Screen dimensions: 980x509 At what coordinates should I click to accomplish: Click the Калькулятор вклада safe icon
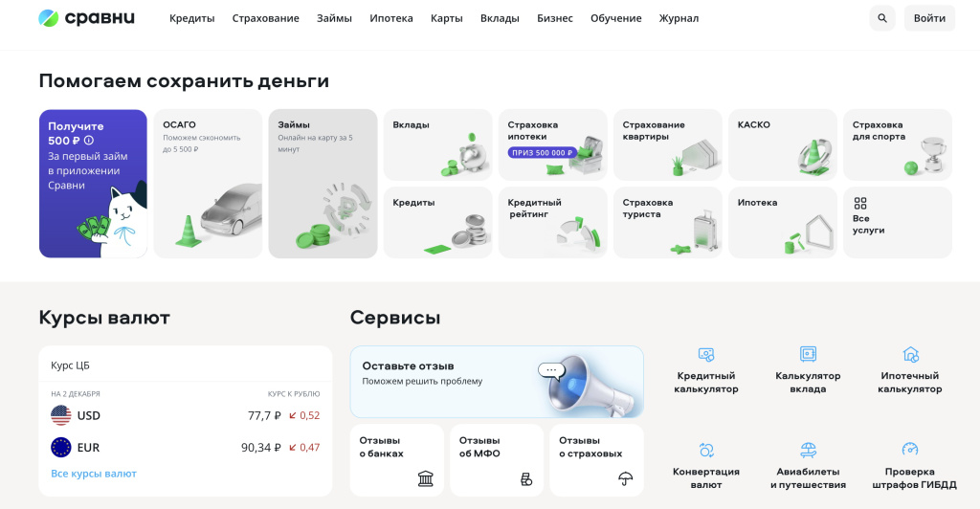[808, 354]
